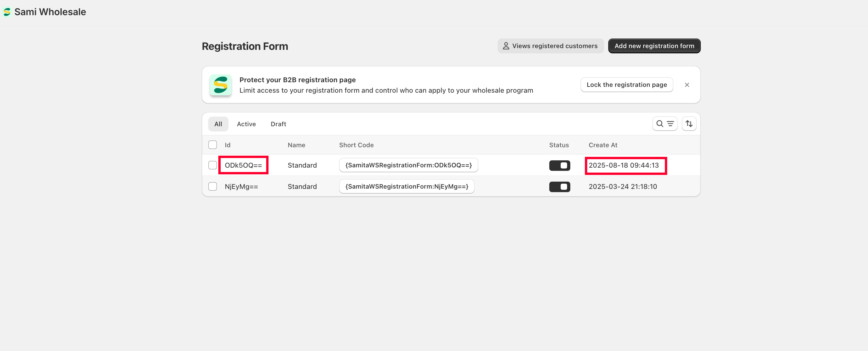Click Add new registration form

coord(654,46)
